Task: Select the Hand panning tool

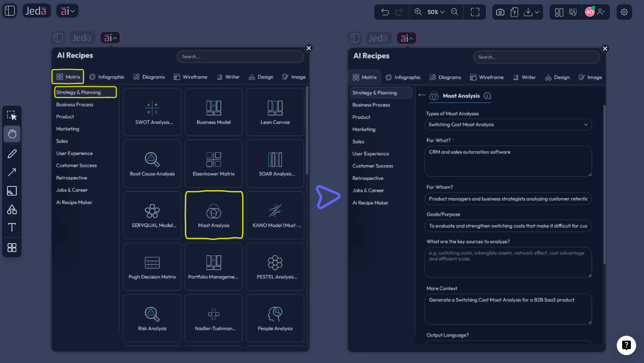Action: pos(12,134)
